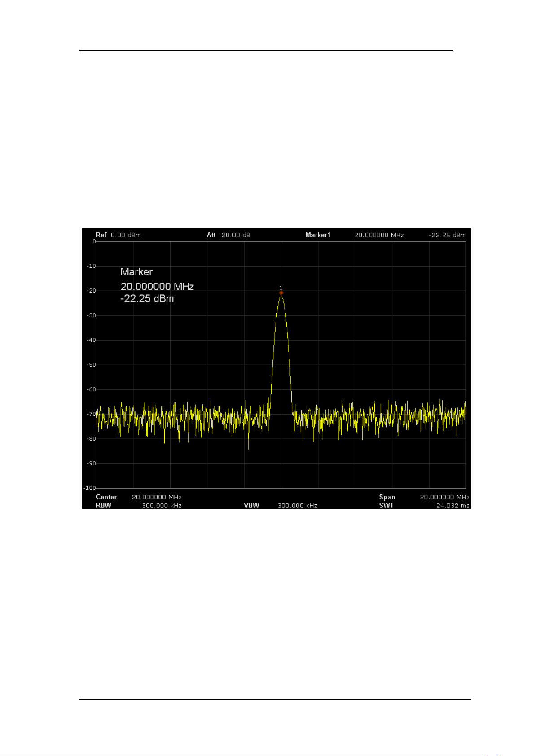
Task: Click the Span label at bottom right
Action: [x=387, y=497]
